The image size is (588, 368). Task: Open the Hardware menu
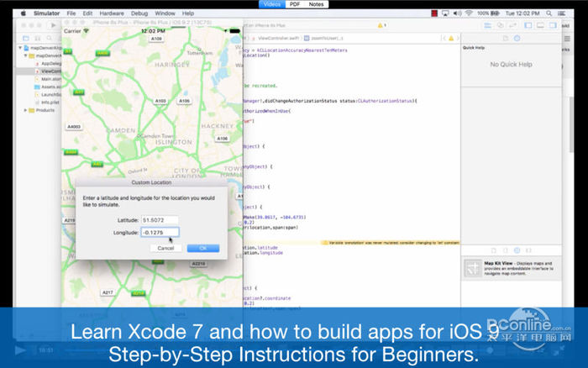[112, 13]
